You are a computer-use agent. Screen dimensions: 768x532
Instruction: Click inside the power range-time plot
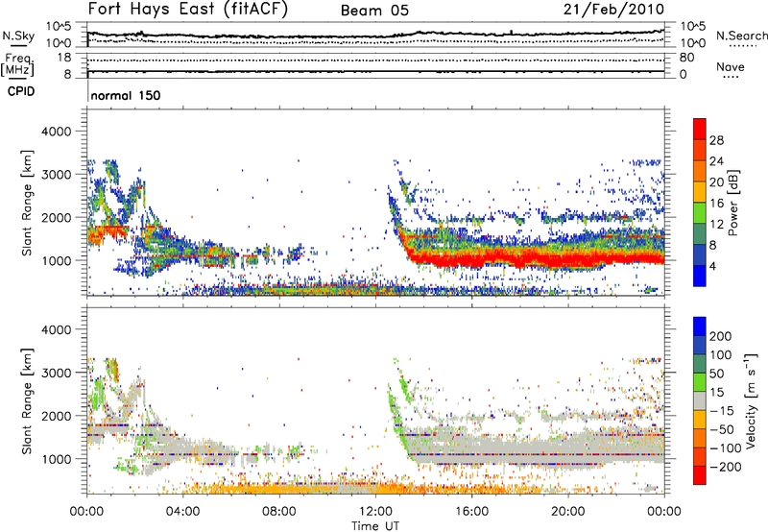375,203
